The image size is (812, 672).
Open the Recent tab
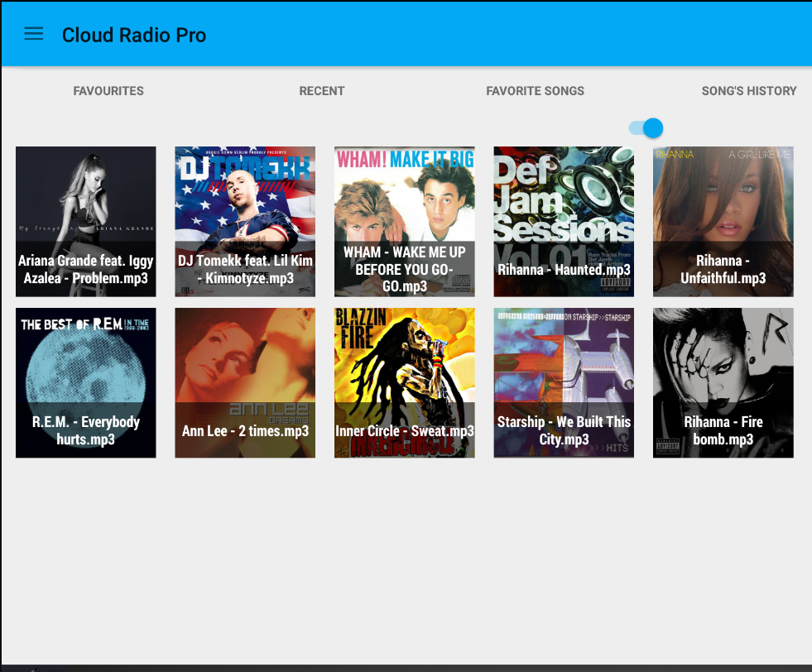321,91
